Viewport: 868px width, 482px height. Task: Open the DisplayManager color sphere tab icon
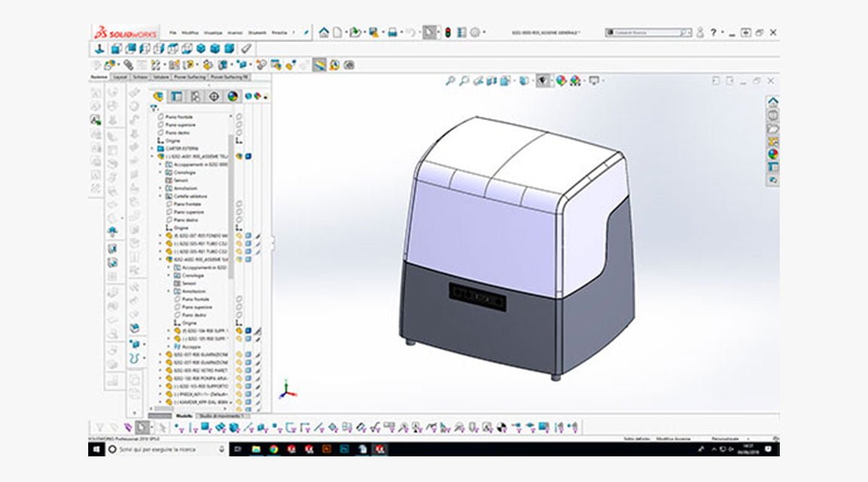(x=233, y=96)
